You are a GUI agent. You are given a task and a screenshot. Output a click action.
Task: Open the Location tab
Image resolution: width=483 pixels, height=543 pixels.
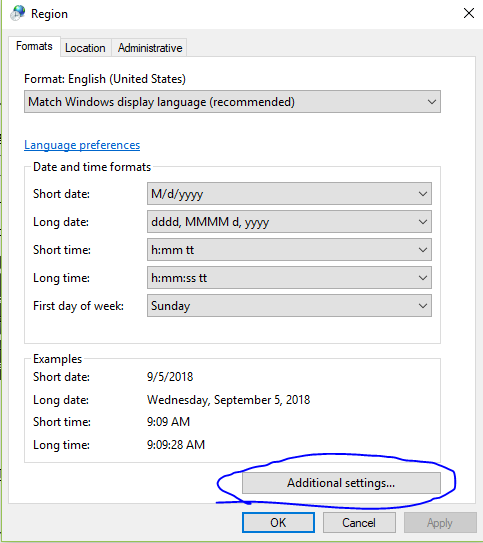tap(85, 48)
